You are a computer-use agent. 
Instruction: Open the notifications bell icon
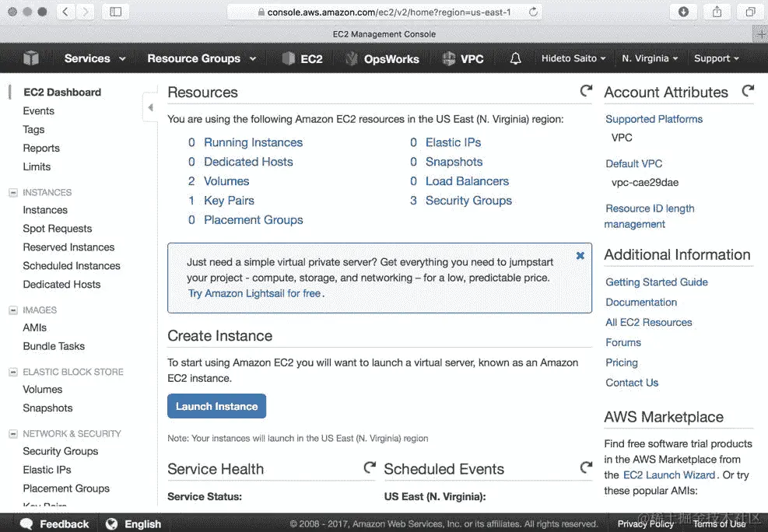515,59
